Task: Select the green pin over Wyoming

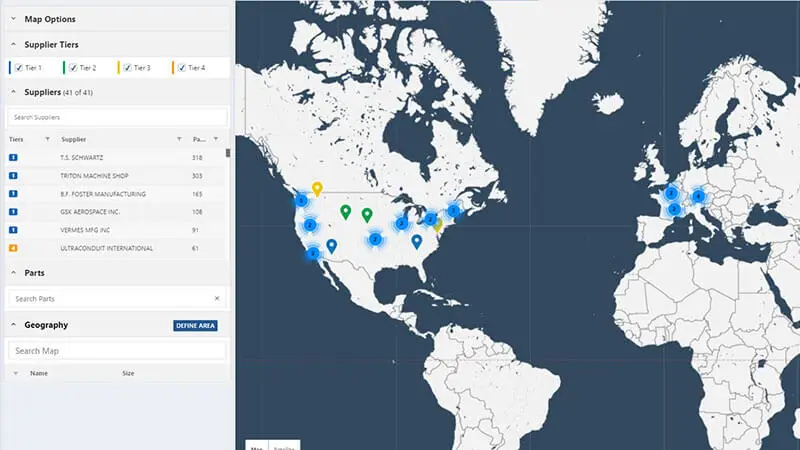Action: (346, 211)
